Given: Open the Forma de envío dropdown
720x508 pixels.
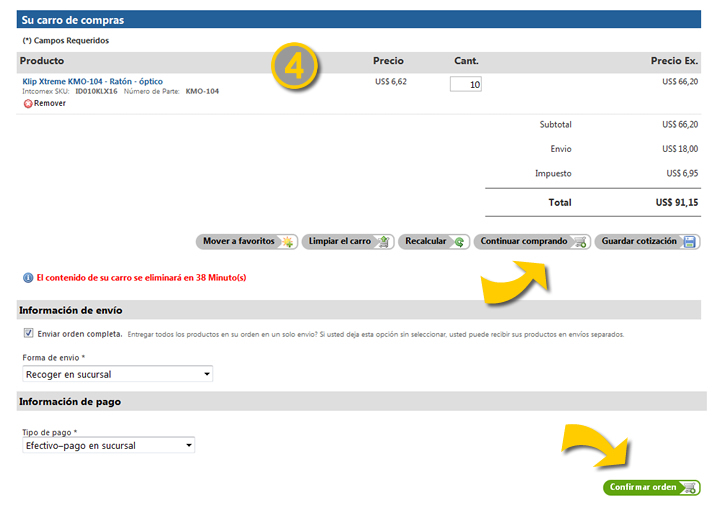Looking at the screenshot, I should coord(118,374).
